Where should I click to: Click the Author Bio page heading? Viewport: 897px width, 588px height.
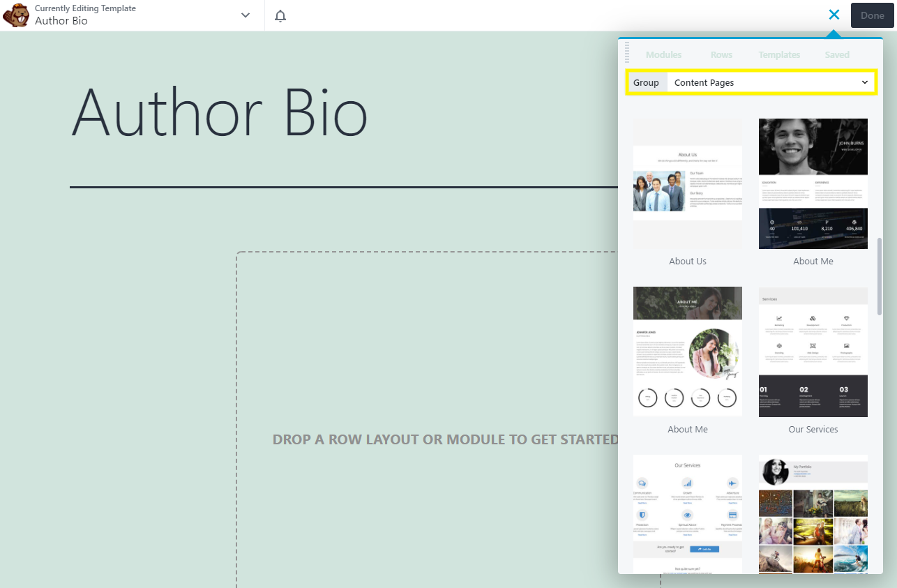click(218, 112)
